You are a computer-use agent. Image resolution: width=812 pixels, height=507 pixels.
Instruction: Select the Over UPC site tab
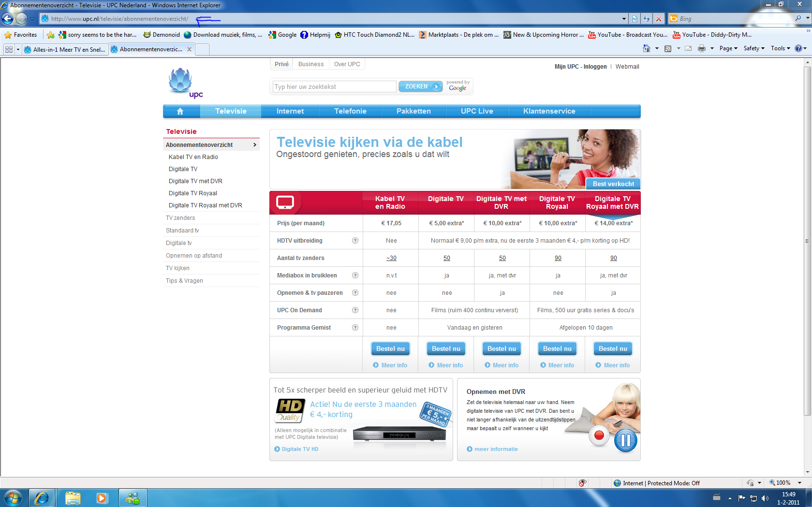tap(347, 64)
